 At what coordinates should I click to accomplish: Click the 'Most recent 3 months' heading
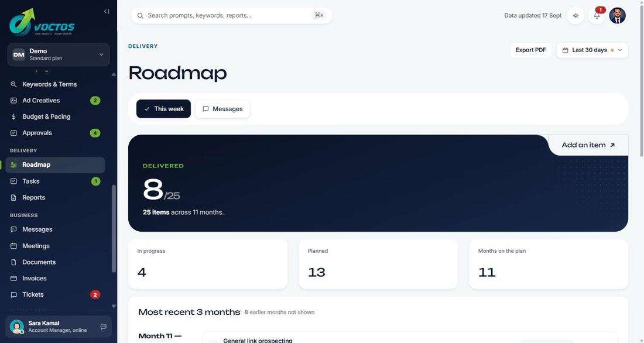coord(189,312)
